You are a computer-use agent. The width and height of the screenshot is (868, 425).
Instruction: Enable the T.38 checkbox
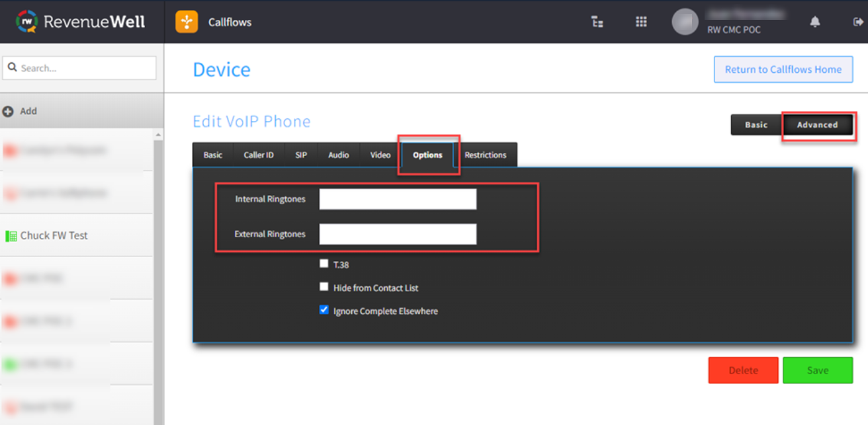coord(324,264)
